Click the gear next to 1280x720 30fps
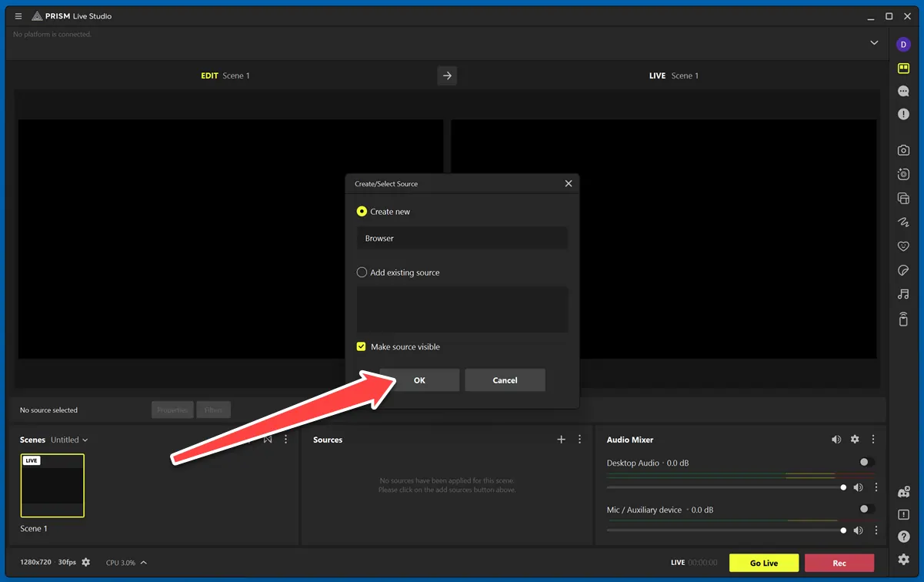The height and width of the screenshot is (582, 924). pyautogui.click(x=86, y=563)
